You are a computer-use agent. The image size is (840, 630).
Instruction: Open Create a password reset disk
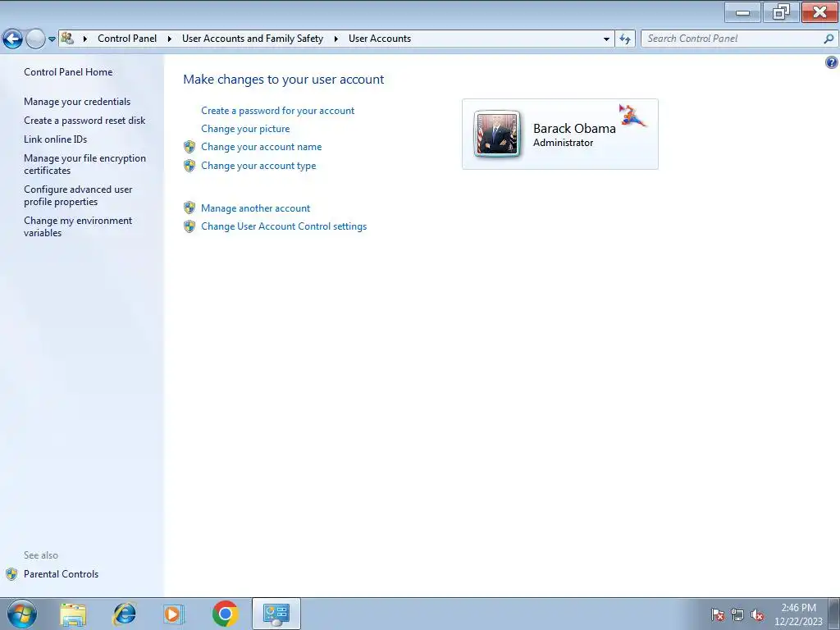(84, 121)
